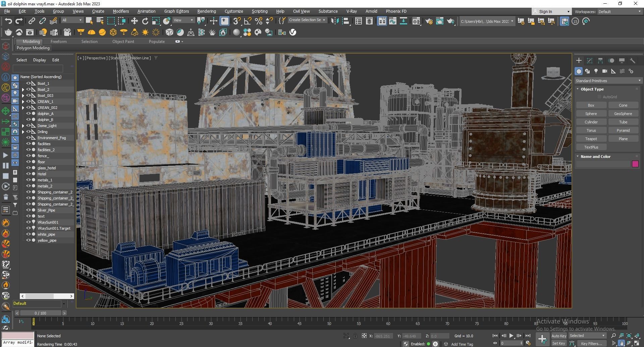
Task: Open the Phoenix FD menu
Action: [x=396, y=11]
